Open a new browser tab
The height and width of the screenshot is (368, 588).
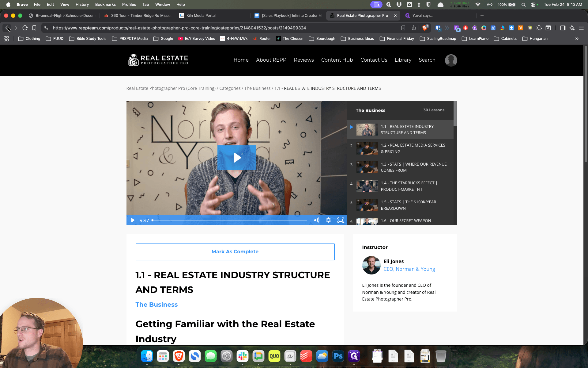482,16
